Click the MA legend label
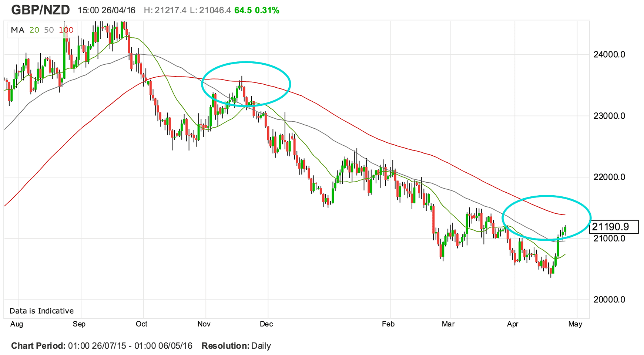Screen dimensions: 644x355 tap(17, 30)
